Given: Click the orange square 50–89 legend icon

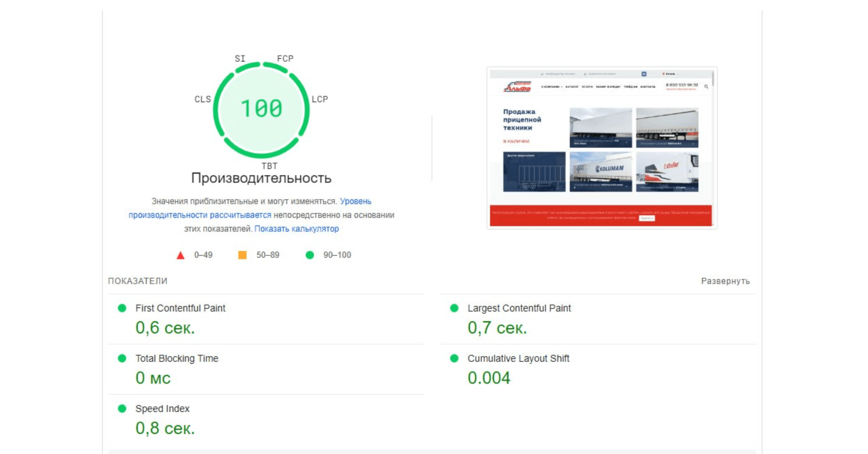Looking at the screenshot, I should pyautogui.click(x=242, y=255).
